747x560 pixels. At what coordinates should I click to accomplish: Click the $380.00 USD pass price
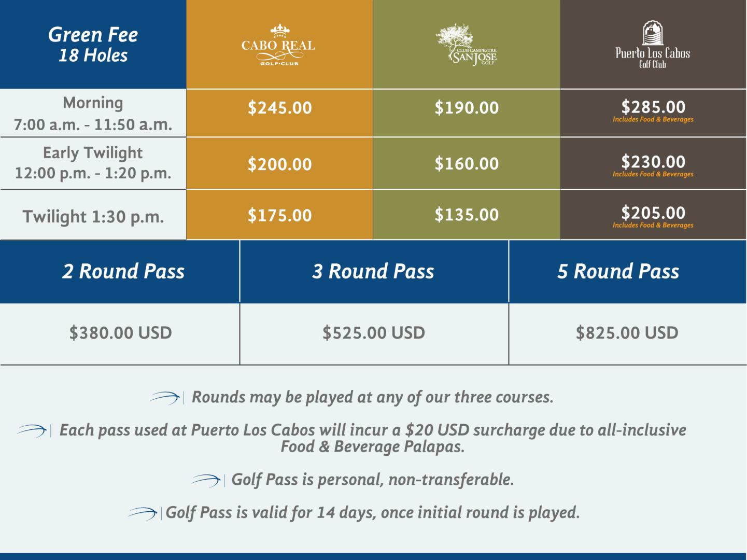click(x=120, y=333)
